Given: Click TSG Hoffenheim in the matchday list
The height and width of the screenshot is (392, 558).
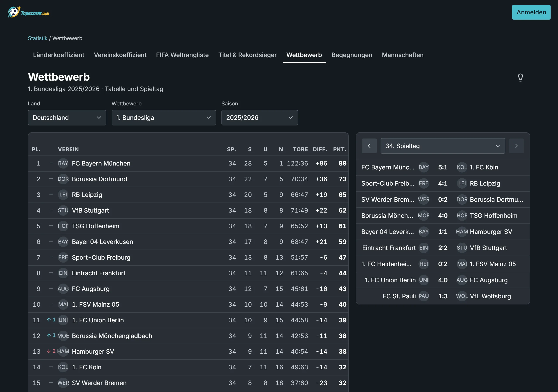Looking at the screenshot, I should (x=493, y=216).
